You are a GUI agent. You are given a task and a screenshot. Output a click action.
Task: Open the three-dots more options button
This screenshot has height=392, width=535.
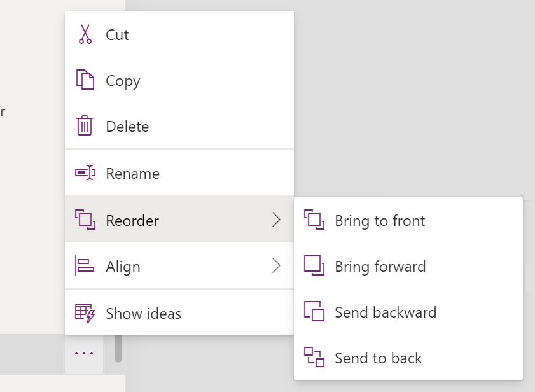point(84,353)
